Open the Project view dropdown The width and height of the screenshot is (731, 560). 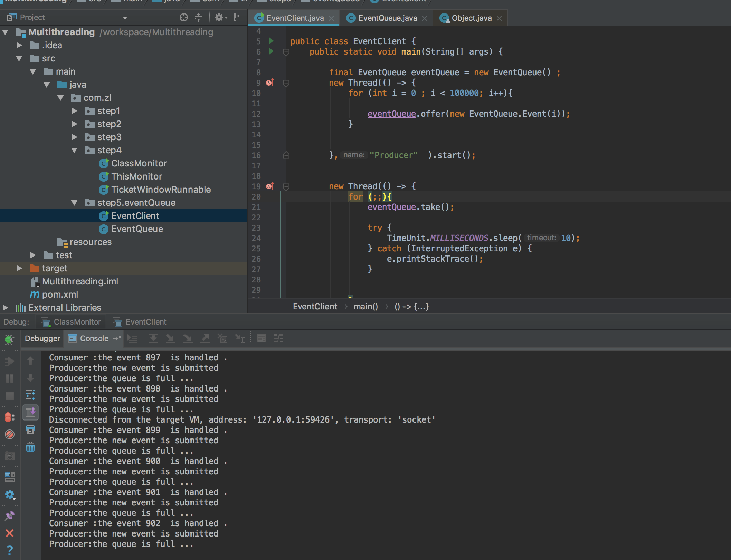pos(125,18)
